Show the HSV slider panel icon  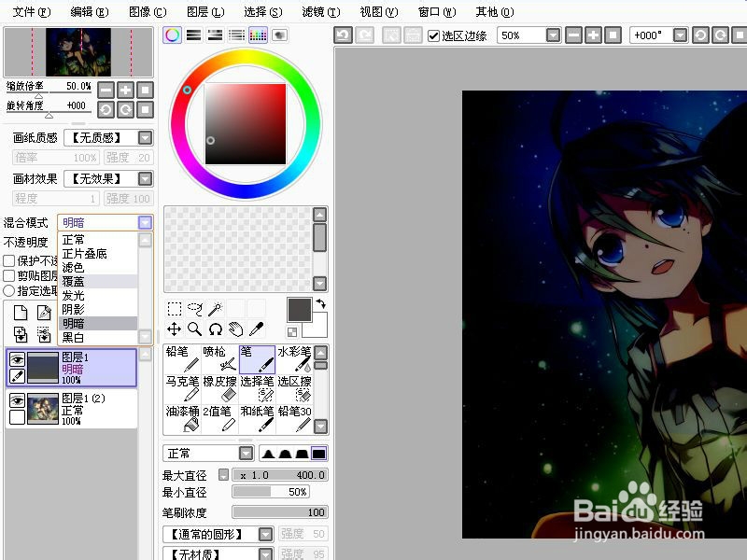point(215,35)
